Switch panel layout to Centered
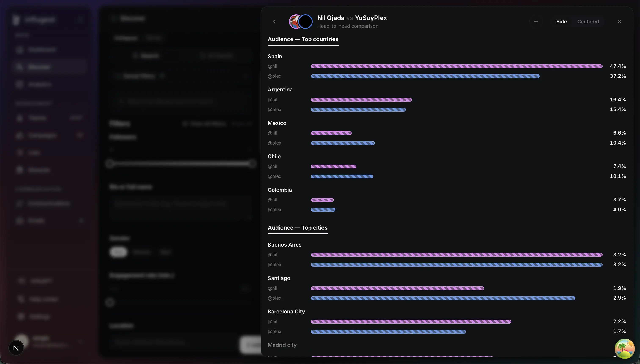 pos(588,22)
